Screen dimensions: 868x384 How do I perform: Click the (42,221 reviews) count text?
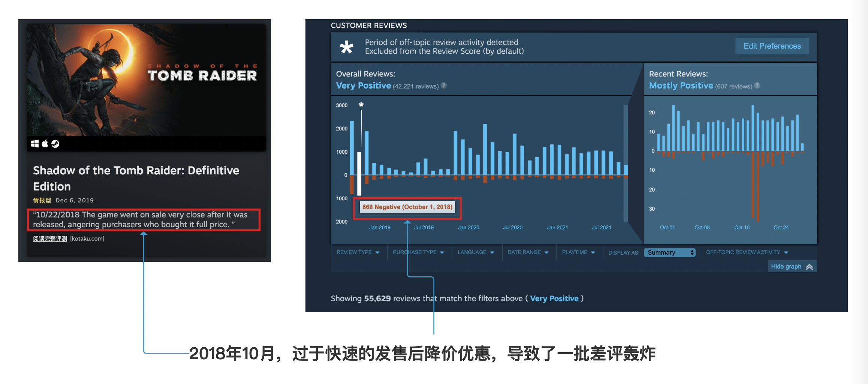click(416, 86)
